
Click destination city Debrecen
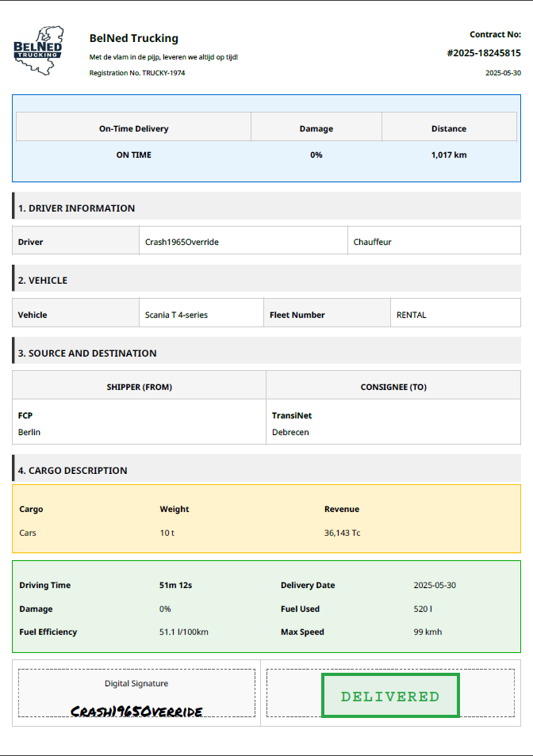290,432
